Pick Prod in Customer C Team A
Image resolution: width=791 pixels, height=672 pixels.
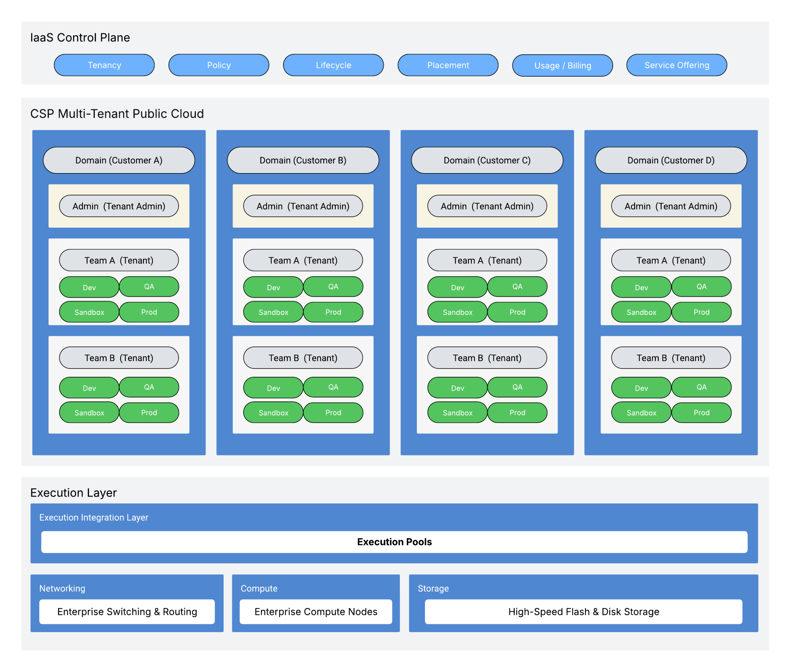pos(518,312)
